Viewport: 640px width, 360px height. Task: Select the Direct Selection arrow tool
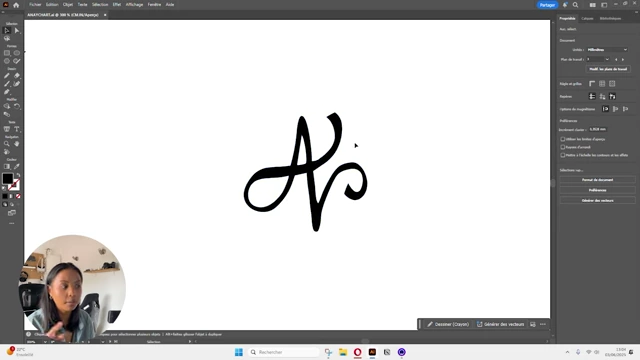pyautogui.click(x=17, y=31)
